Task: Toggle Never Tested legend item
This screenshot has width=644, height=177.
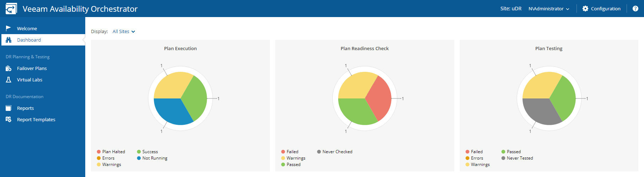Action: (517, 158)
